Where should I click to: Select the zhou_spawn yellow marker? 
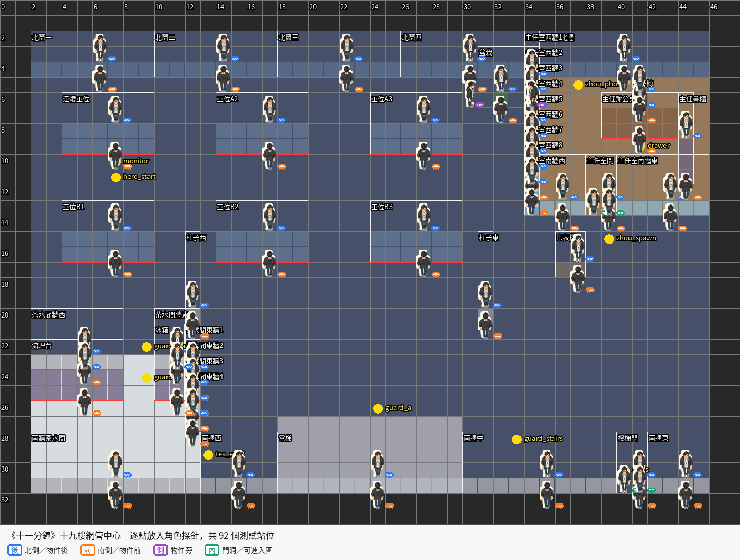click(x=609, y=239)
